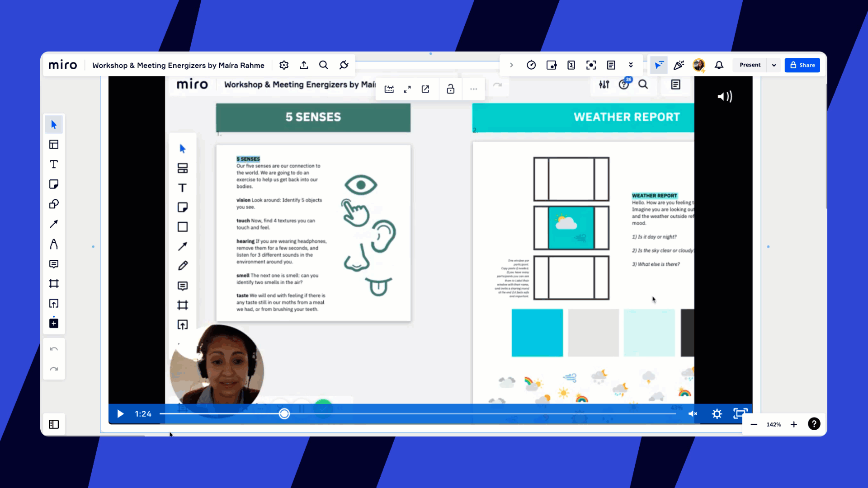Play the embedded video
The height and width of the screenshot is (488, 868).
120,414
